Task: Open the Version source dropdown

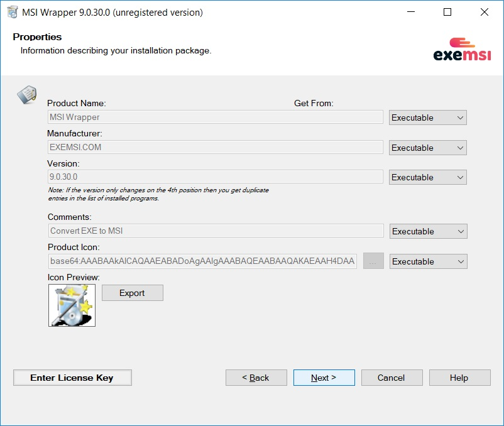Action: click(x=427, y=177)
